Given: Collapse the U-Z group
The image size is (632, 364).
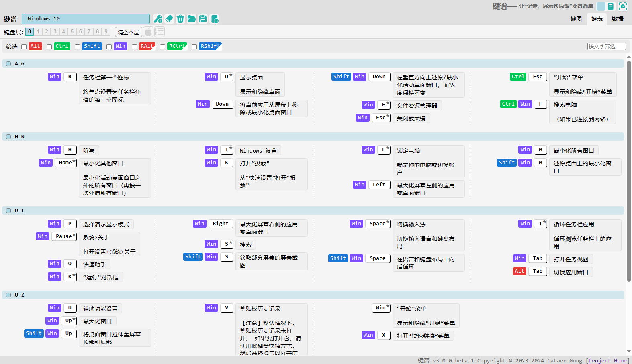Looking at the screenshot, I should coord(8,295).
